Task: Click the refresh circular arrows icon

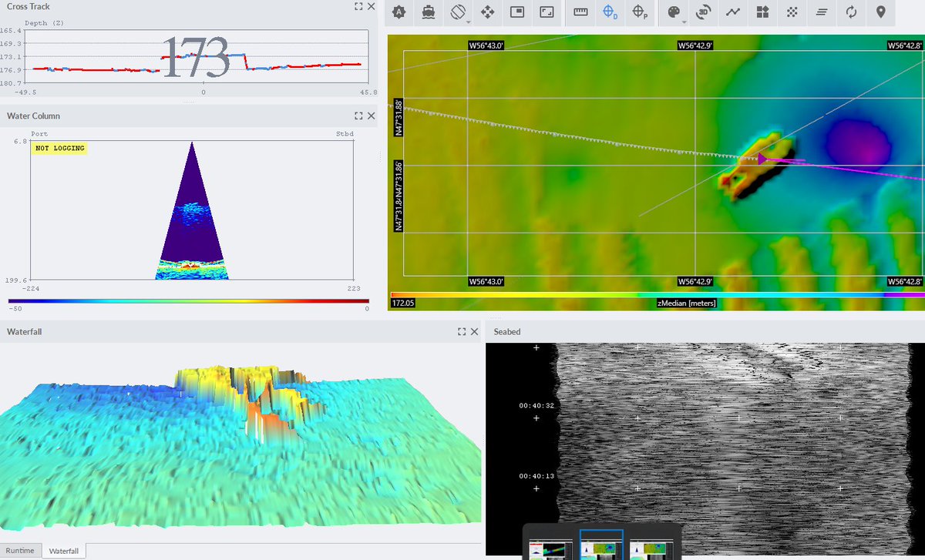Action: tap(851, 12)
